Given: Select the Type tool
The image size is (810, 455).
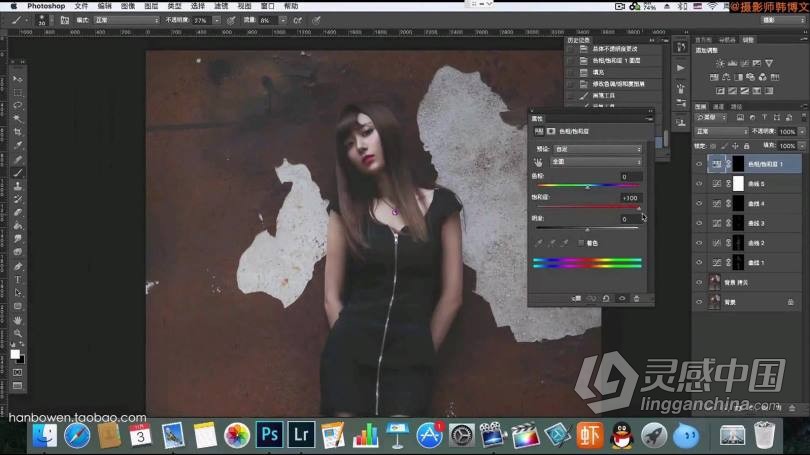Looking at the screenshot, I should tap(18, 279).
